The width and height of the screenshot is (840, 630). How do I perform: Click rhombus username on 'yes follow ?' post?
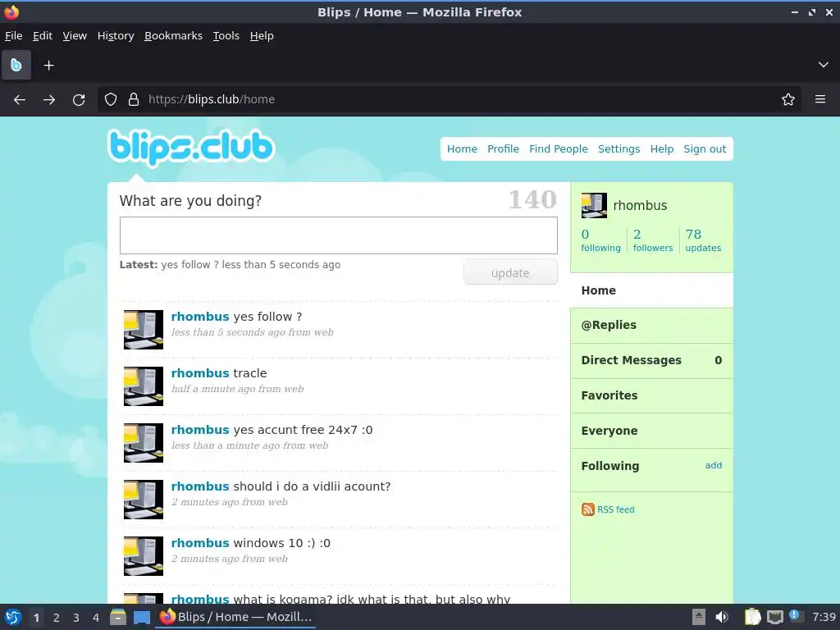click(200, 317)
